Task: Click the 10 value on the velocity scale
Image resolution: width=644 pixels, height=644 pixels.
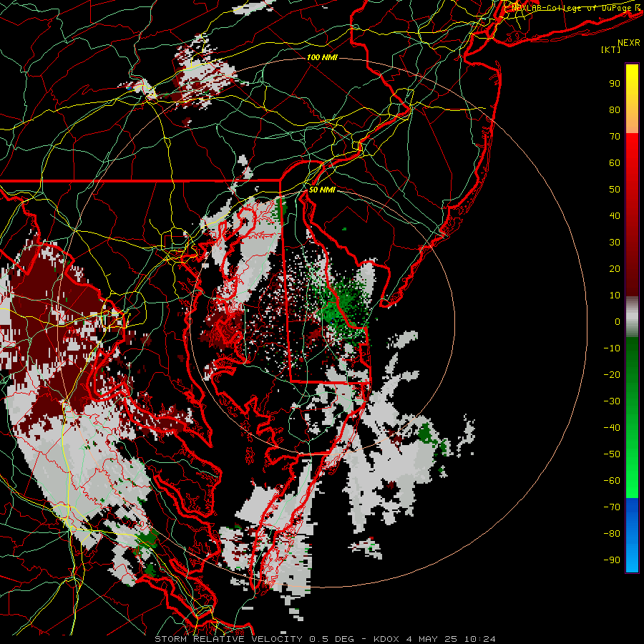Action: tap(615, 296)
